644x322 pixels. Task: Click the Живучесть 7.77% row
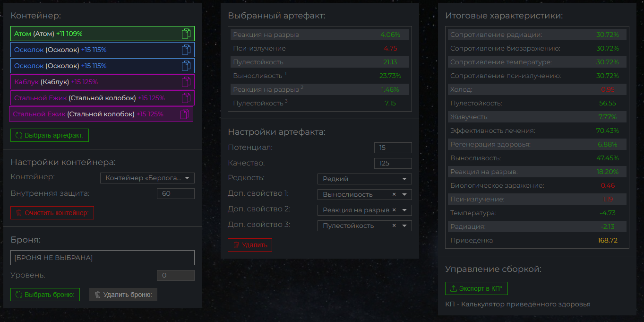pos(537,117)
